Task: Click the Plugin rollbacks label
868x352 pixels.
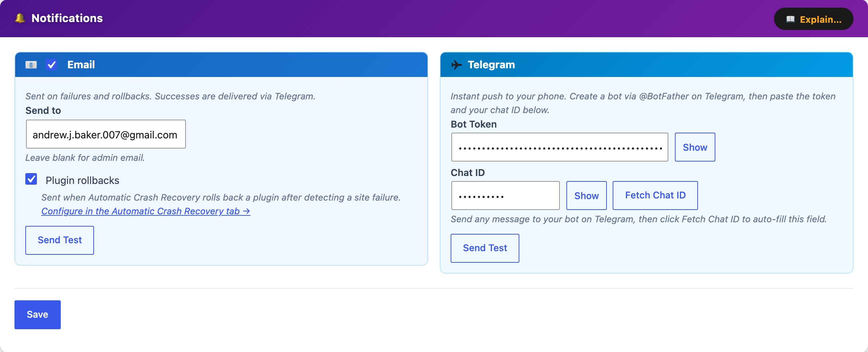Action: point(82,180)
